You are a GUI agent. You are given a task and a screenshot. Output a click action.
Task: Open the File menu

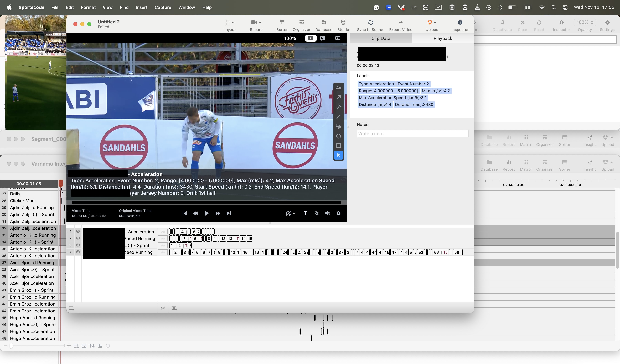coord(55,7)
